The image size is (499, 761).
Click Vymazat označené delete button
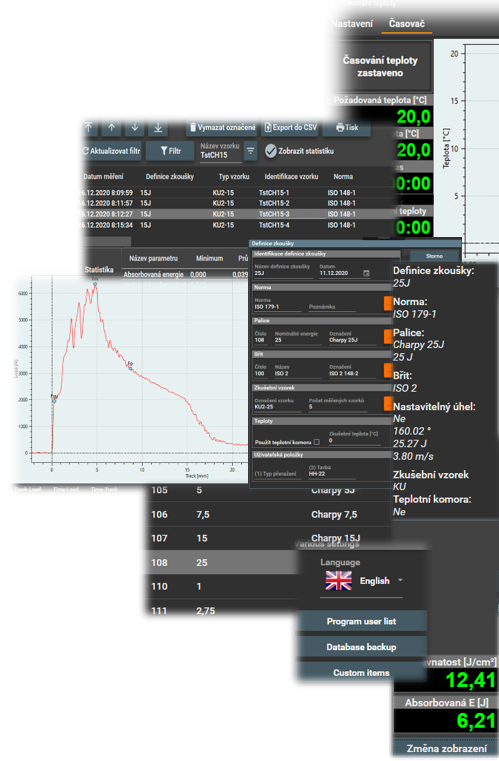click(222, 128)
